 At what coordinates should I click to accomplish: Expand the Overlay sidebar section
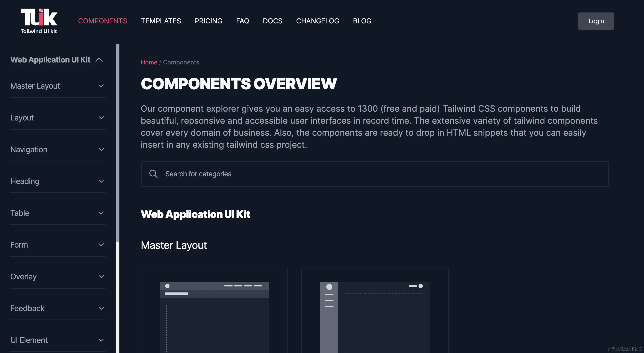pyautogui.click(x=24, y=277)
